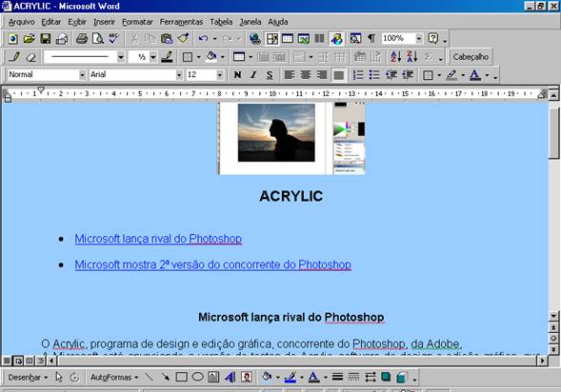Open the zoom dropdown showing 100%
This screenshot has height=392, width=561.
[419, 38]
